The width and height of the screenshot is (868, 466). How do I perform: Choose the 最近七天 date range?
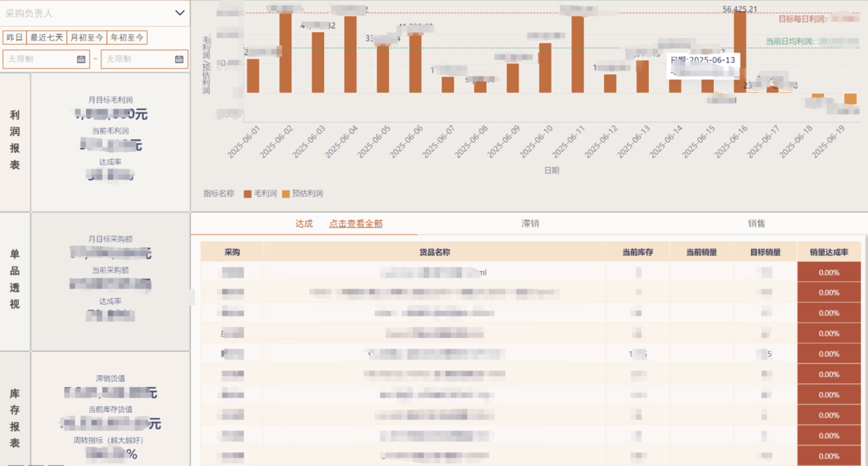(x=46, y=38)
